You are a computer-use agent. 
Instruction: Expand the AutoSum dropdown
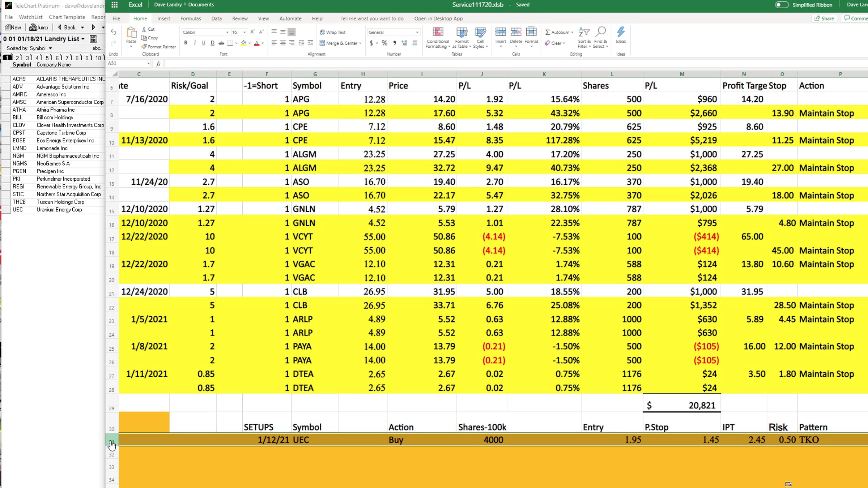[x=572, y=32]
